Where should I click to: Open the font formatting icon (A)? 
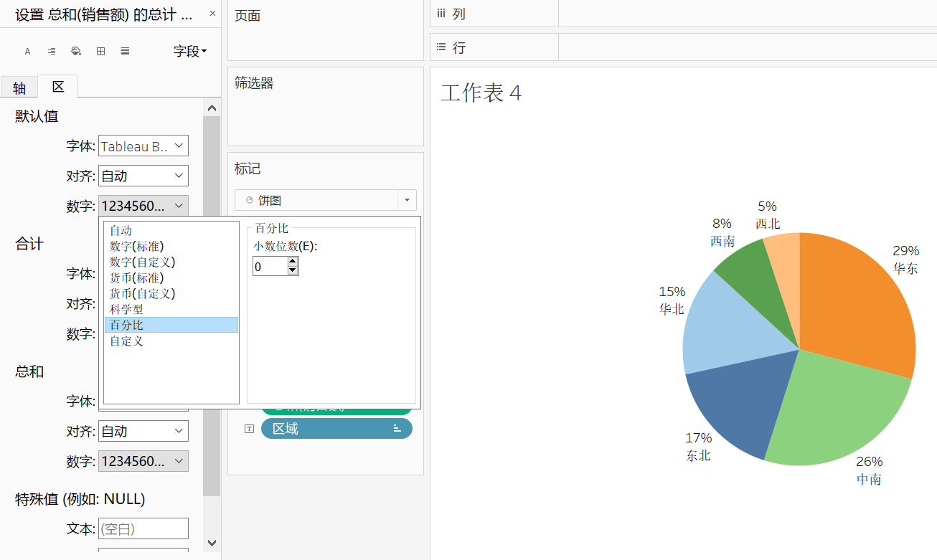pos(27,52)
